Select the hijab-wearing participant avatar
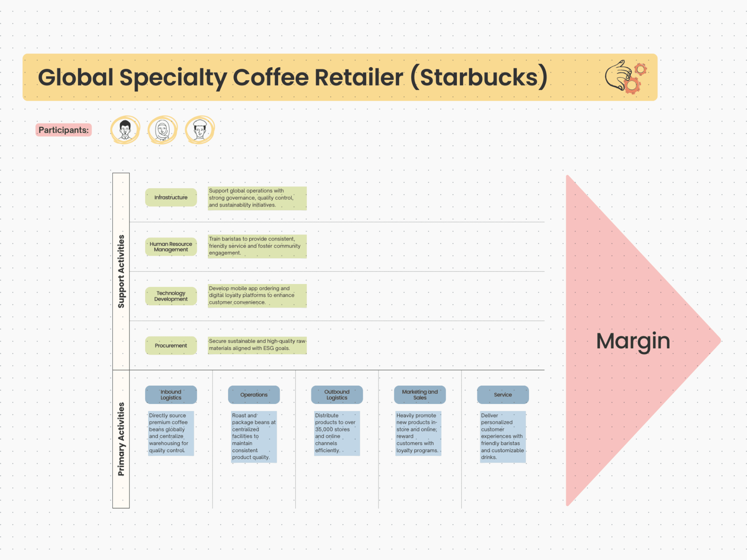The image size is (747, 560). [x=162, y=130]
